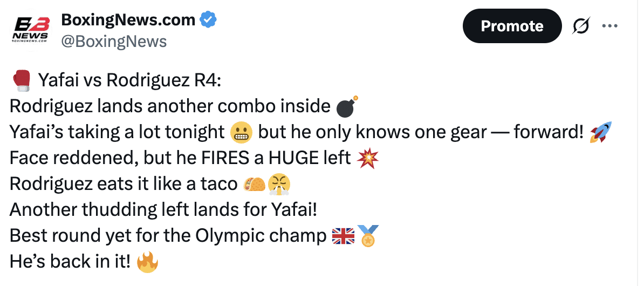Click the blue verified badge

[x=208, y=21]
